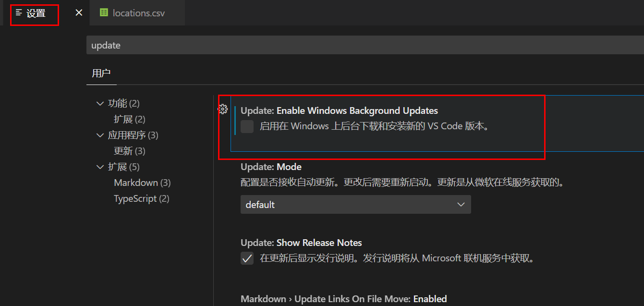
Task: Click the Markdown Update Links On File Move heading
Action: click(343, 299)
